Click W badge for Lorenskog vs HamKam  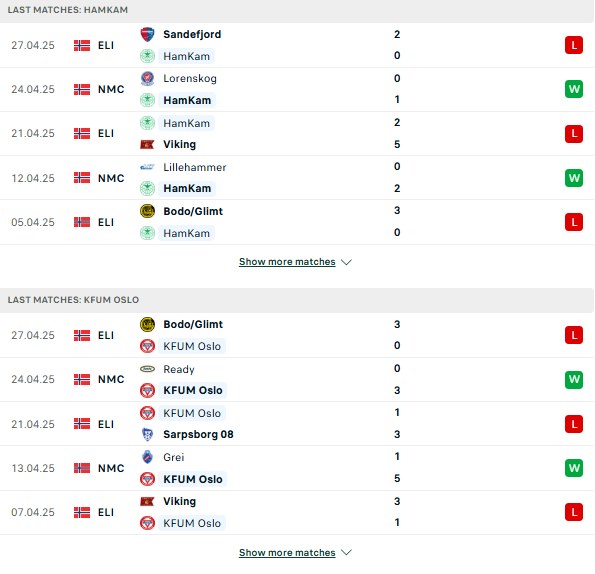click(x=574, y=89)
